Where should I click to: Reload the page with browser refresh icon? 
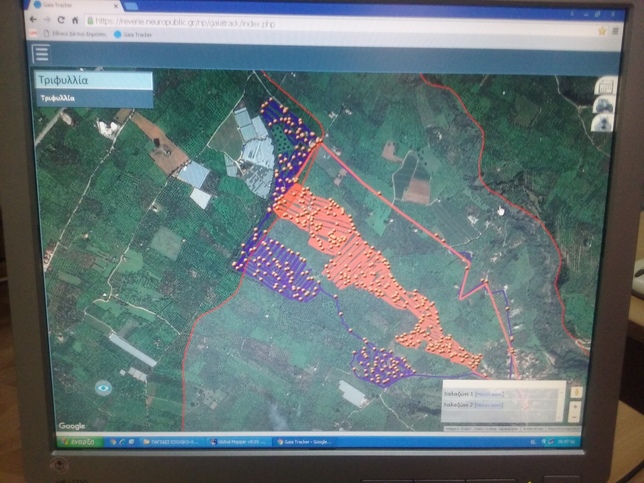(62, 19)
